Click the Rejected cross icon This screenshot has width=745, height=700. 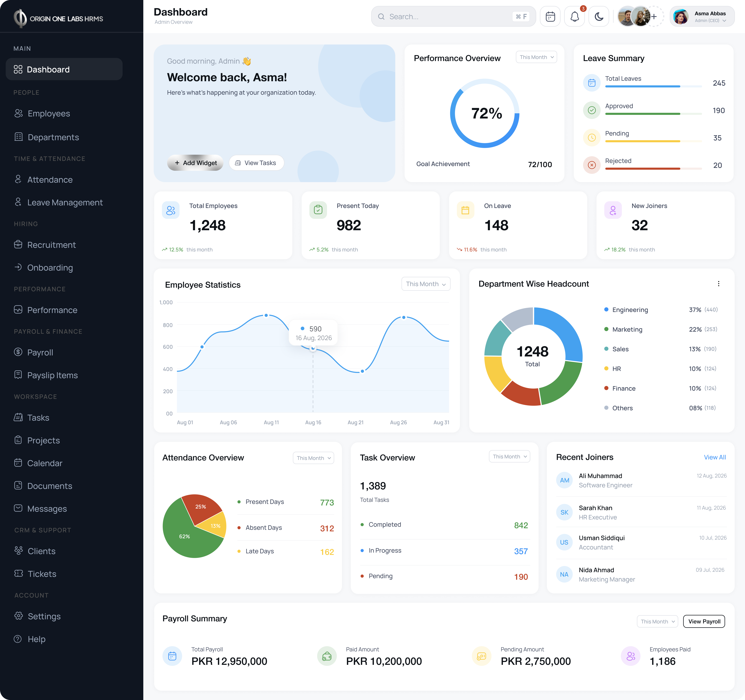592,165
